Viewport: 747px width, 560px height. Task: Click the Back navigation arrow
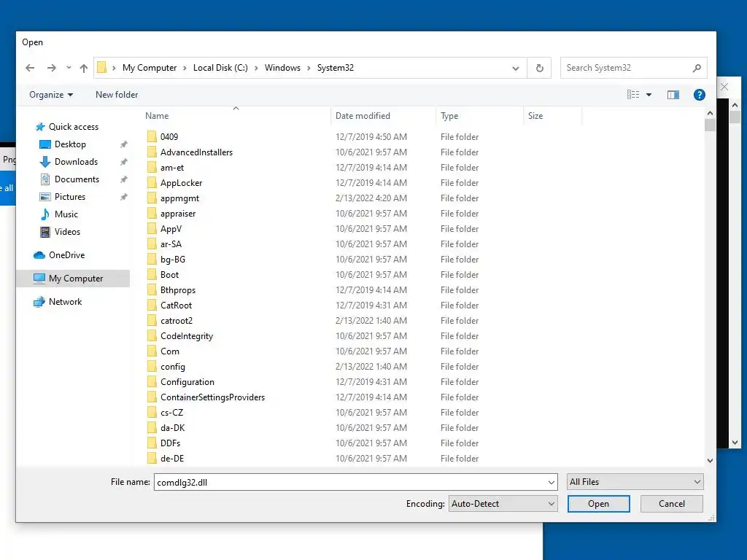(x=30, y=68)
